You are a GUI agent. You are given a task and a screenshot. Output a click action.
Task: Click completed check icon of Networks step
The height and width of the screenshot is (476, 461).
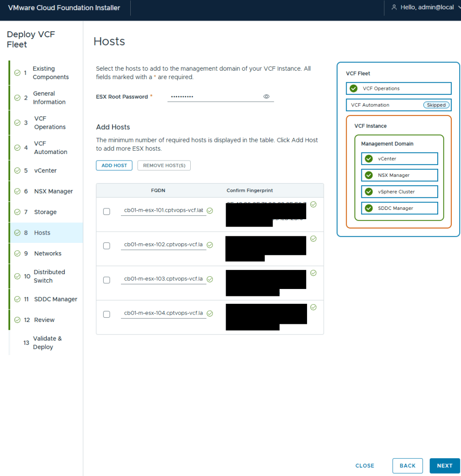(x=17, y=254)
